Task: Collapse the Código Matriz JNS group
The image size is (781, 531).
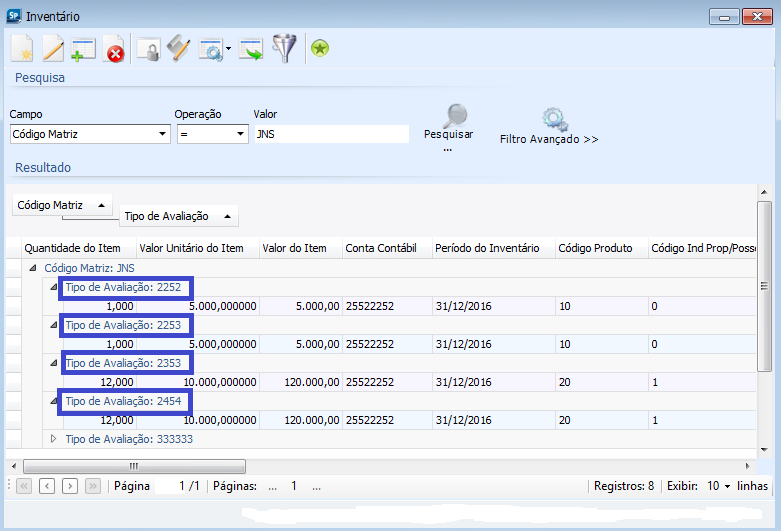Action: pos(33,268)
